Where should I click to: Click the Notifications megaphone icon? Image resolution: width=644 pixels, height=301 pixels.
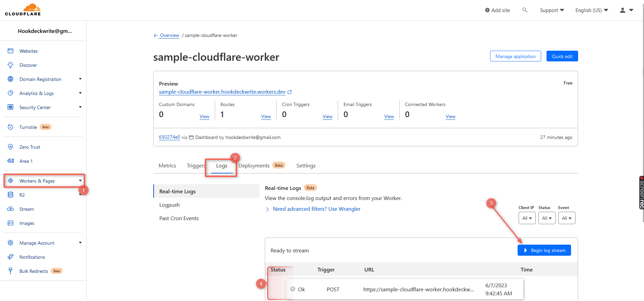[x=10, y=257]
